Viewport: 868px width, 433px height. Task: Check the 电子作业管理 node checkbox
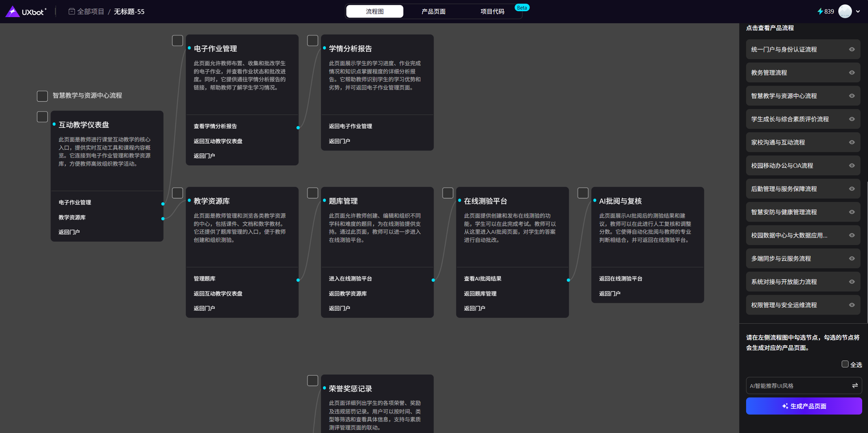(178, 41)
